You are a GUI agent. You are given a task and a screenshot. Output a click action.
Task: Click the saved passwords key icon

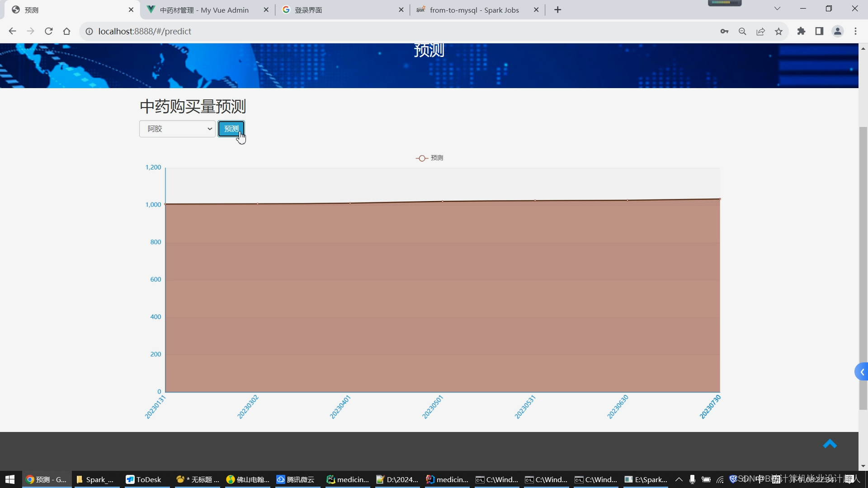[724, 31]
